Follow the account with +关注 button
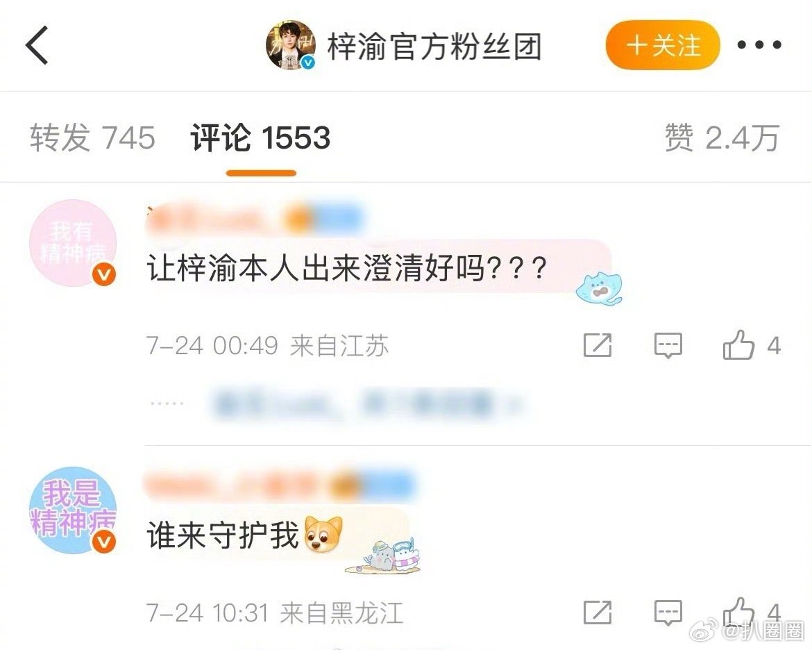Image resolution: width=812 pixels, height=650 pixels. coord(663,45)
